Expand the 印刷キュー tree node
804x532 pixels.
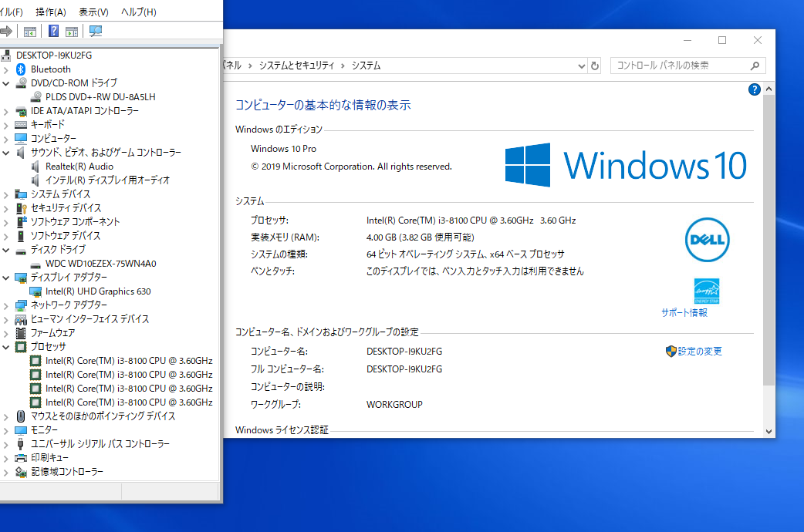pos(6,458)
